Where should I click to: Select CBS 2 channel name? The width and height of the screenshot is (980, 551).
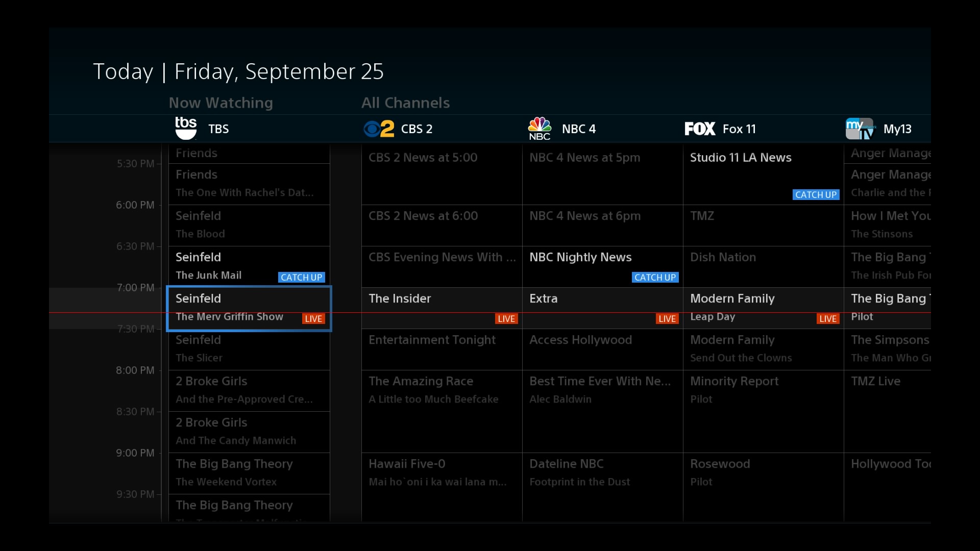(x=416, y=129)
